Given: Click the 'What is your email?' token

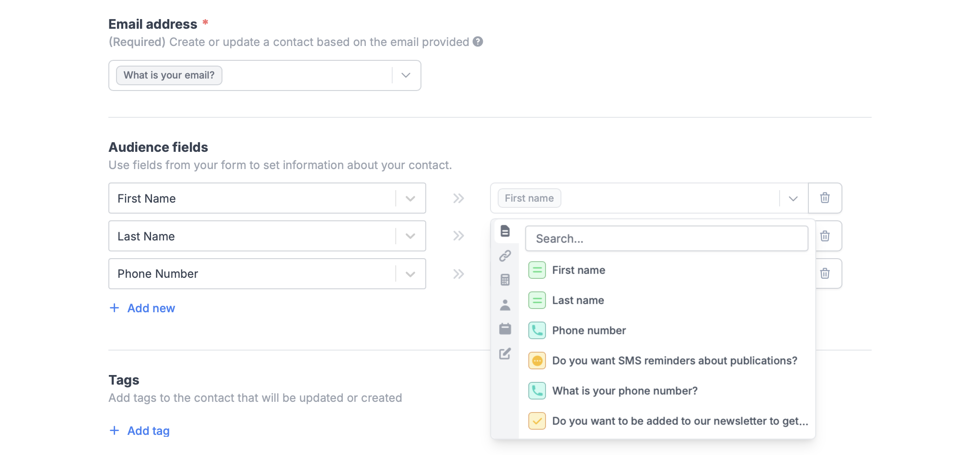Looking at the screenshot, I should coord(169,75).
